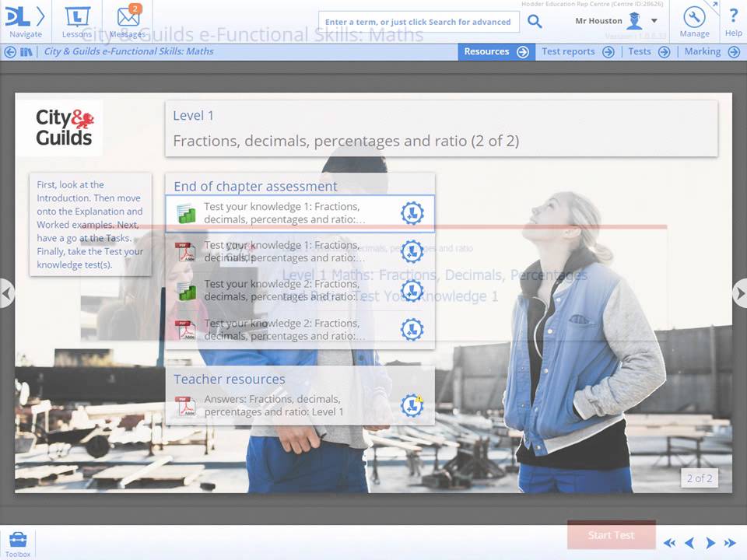The width and height of the screenshot is (747, 560).
Task: Click the End of chapter assessment heading
Action: pyautogui.click(x=255, y=186)
